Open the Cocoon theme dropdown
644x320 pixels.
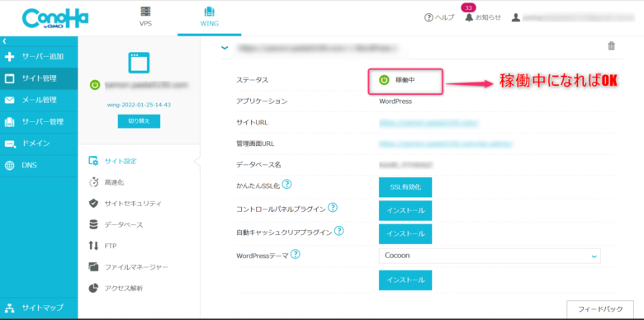490,256
